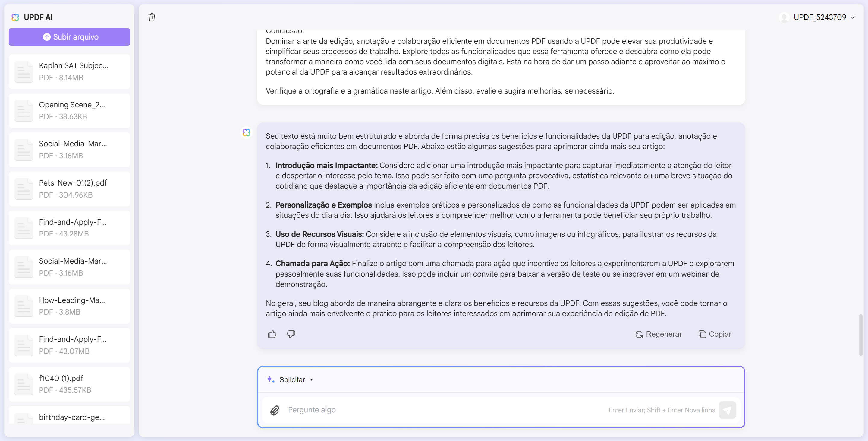Click the AI assistant avatar beside the response
The width and height of the screenshot is (868, 441).
coord(246,132)
